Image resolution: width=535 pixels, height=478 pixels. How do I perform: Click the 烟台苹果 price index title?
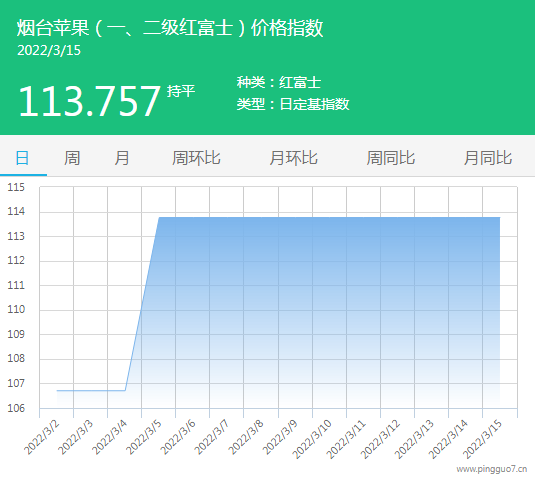(x=170, y=28)
